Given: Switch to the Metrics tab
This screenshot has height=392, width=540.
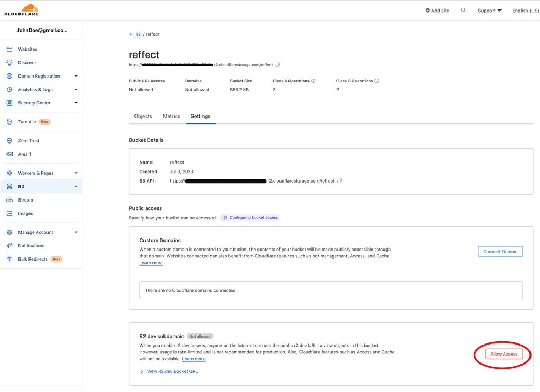Looking at the screenshot, I should [x=171, y=116].
